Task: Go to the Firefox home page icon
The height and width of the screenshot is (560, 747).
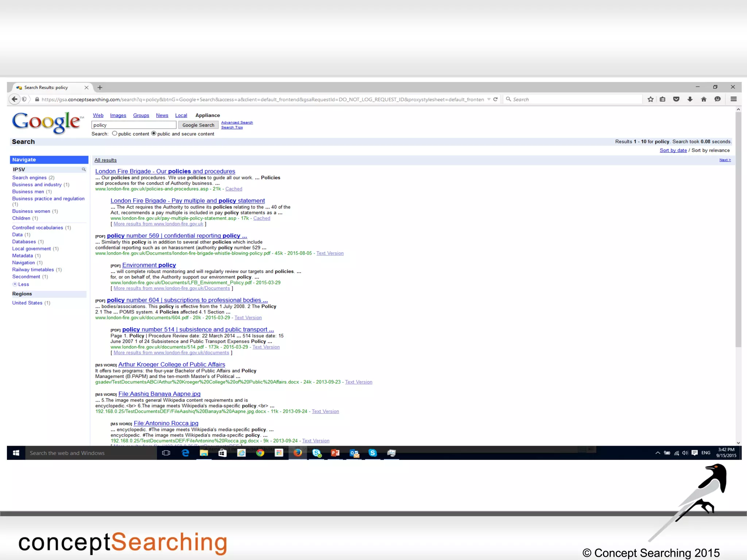Action: [x=704, y=99]
